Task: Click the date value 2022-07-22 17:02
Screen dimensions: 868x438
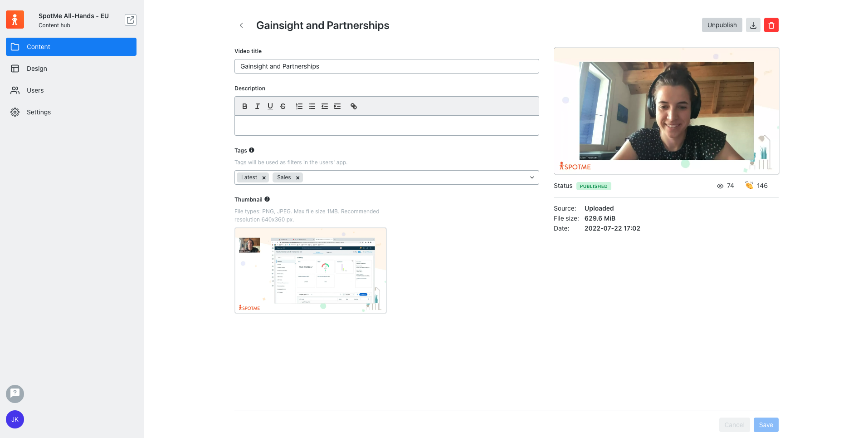Action: coord(612,228)
